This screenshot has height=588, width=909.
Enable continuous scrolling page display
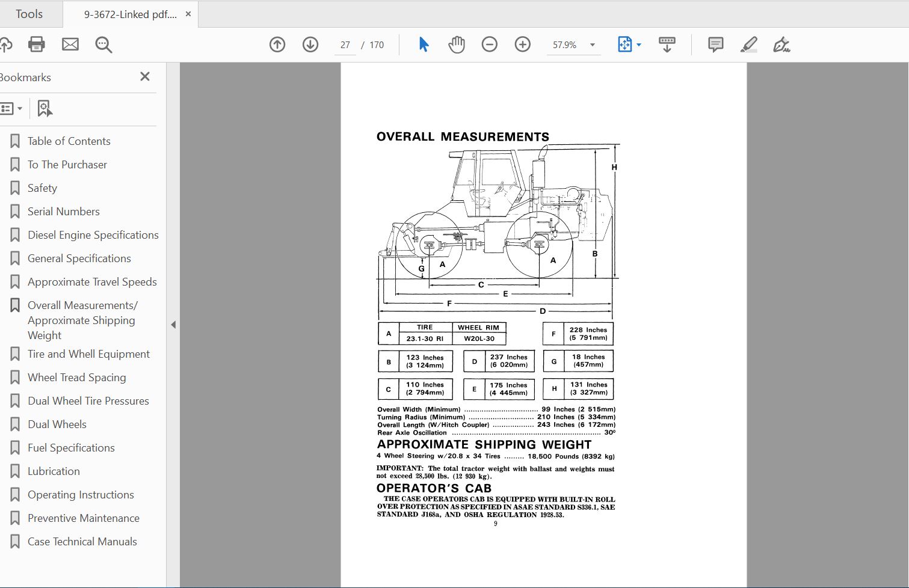tap(667, 44)
